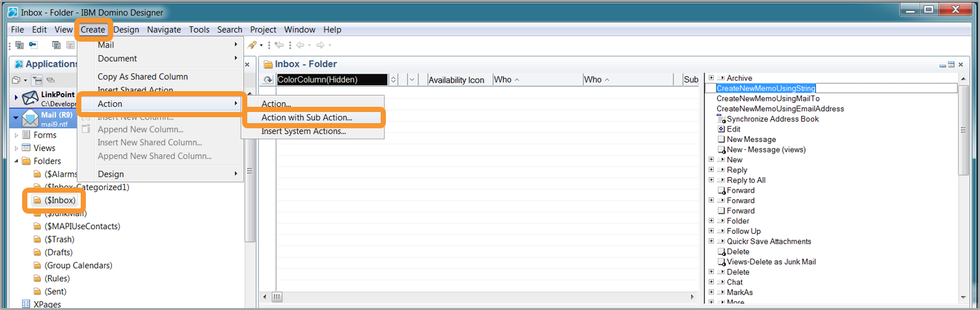Click the key icon in main toolbar

[33, 45]
